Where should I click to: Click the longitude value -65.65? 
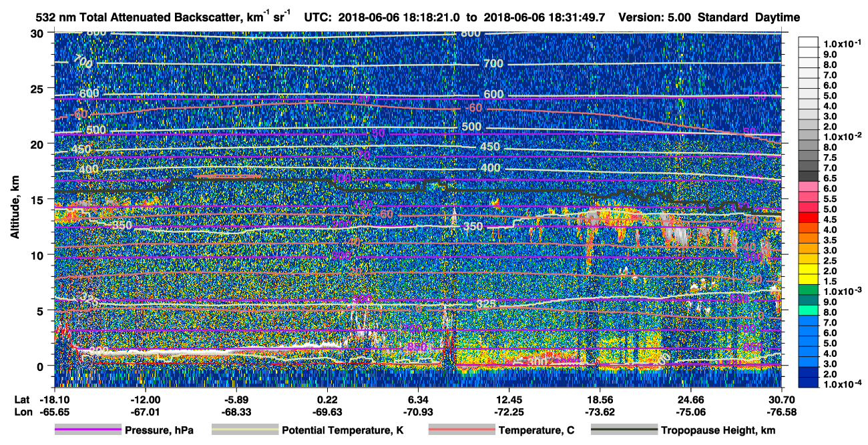[x=55, y=412]
